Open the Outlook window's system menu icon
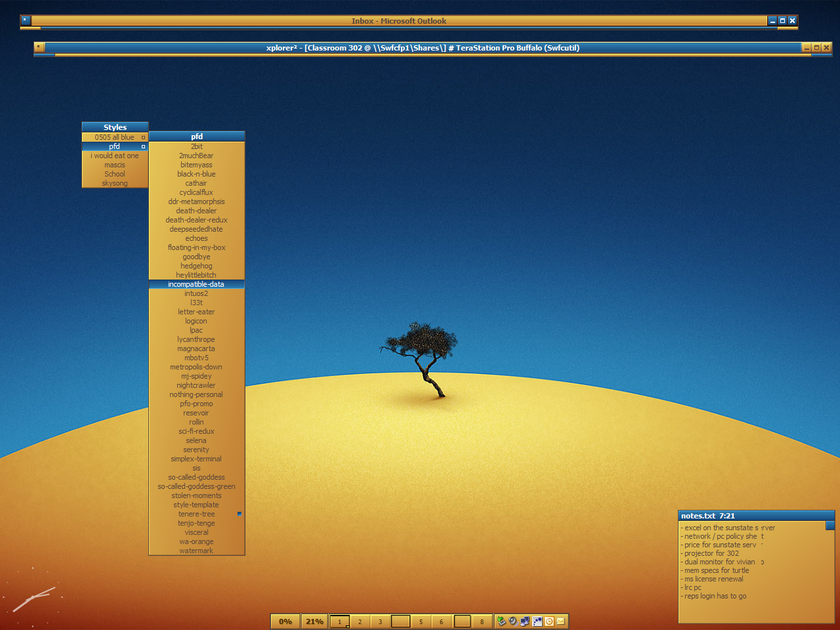The height and width of the screenshot is (630, 840). [x=26, y=20]
